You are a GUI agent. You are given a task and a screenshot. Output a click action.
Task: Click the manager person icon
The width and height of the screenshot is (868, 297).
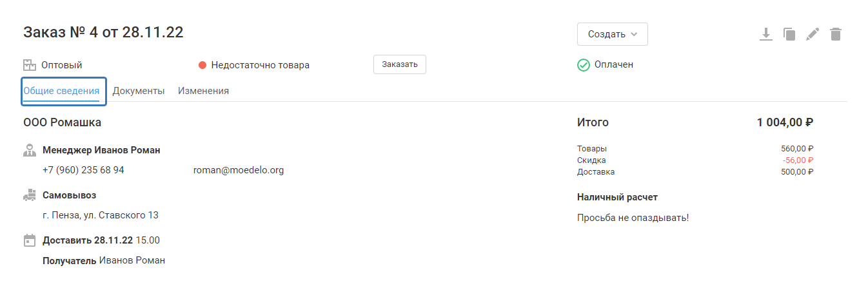coord(29,150)
